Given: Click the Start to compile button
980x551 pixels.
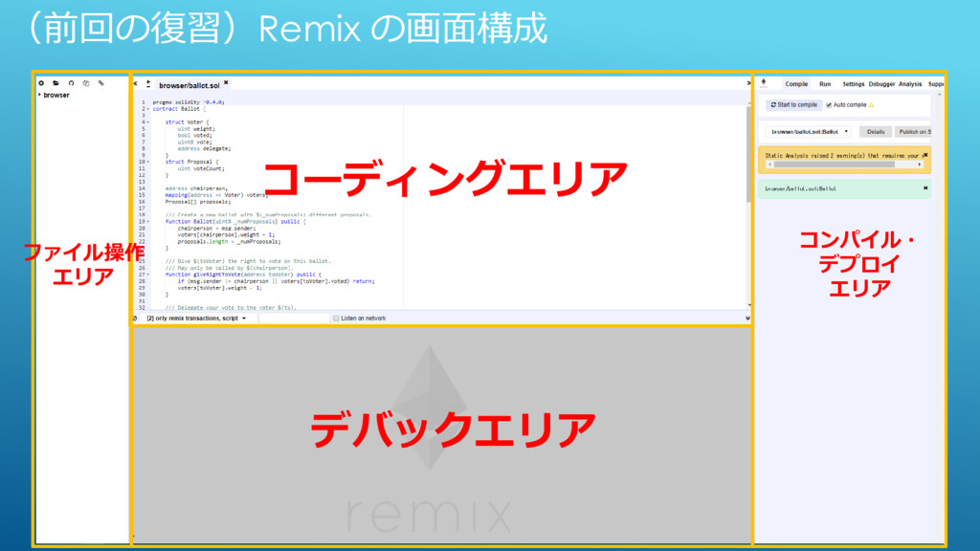Looking at the screenshot, I should point(793,105).
